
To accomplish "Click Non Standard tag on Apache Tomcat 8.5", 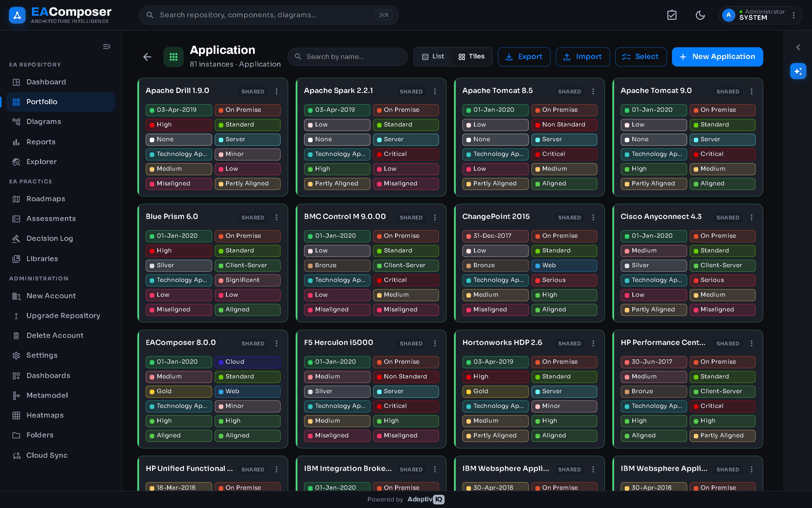I will 564,125.
